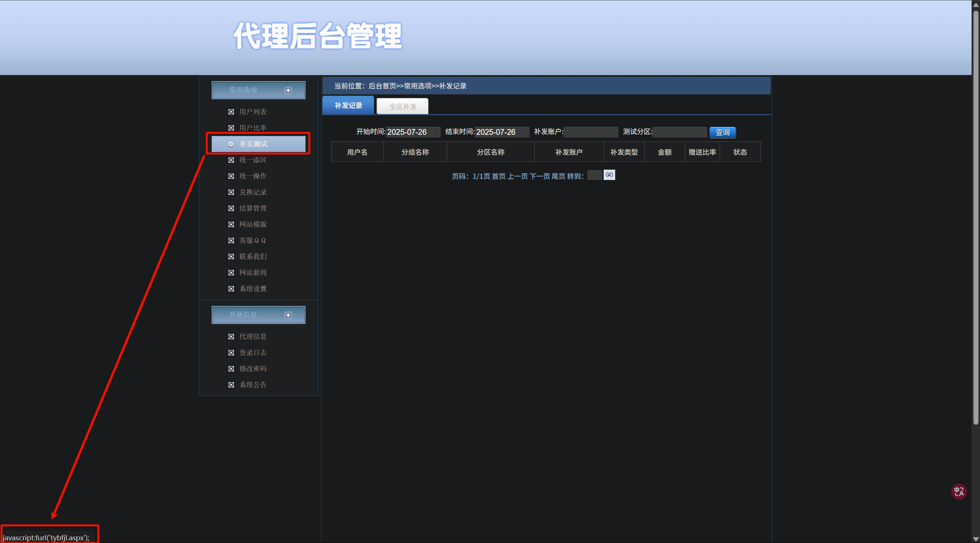
Task: Focus the 开始时间 date field
Action: 413,132
